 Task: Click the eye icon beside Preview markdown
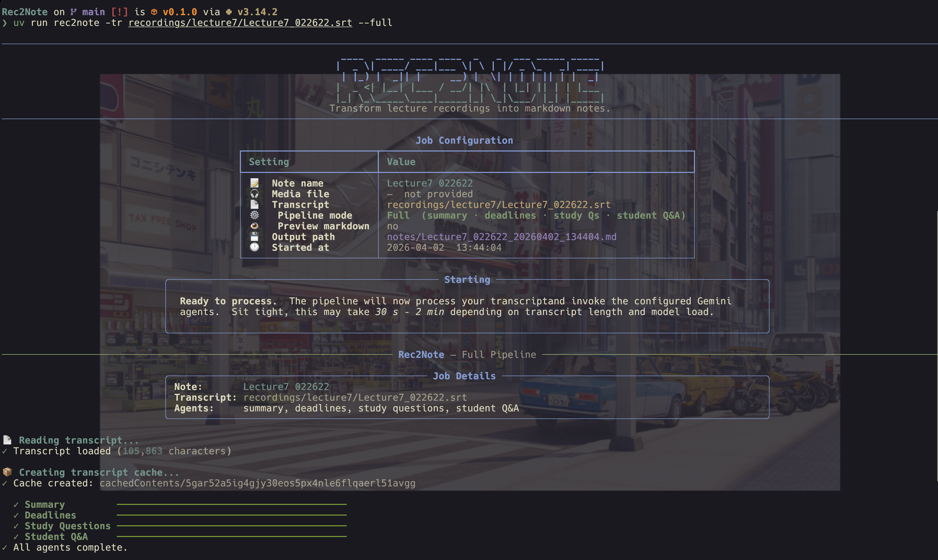(x=255, y=226)
